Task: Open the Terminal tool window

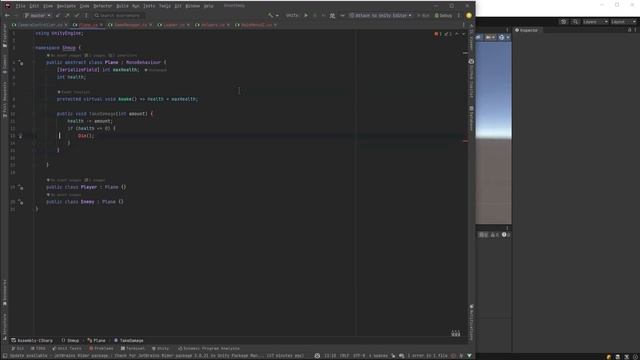Action: click(x=133, y=349)
